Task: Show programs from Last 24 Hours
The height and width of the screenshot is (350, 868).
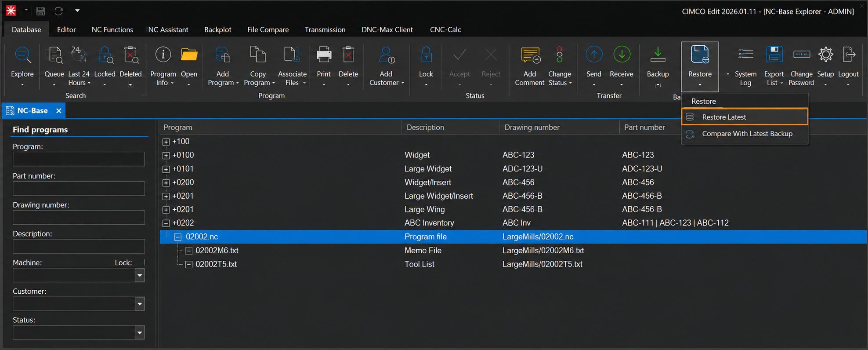Action: (x=79, y=55)
